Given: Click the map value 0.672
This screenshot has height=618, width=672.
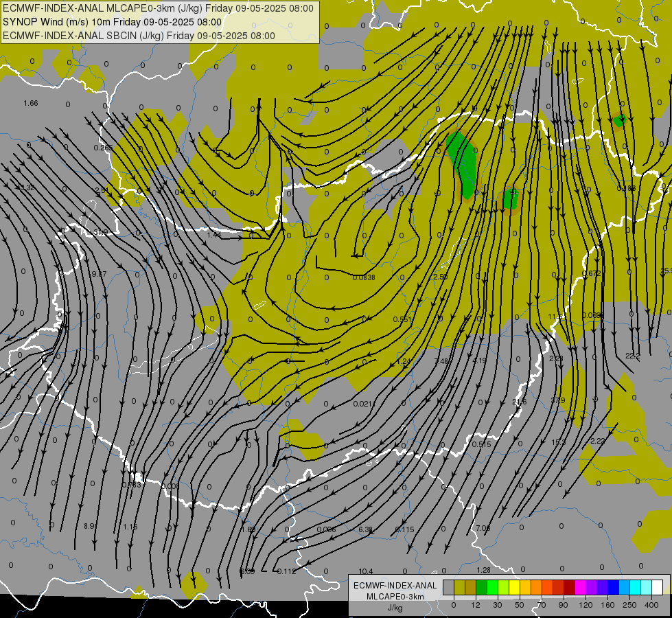Looking at the screenshot, I should coord(592,273).
